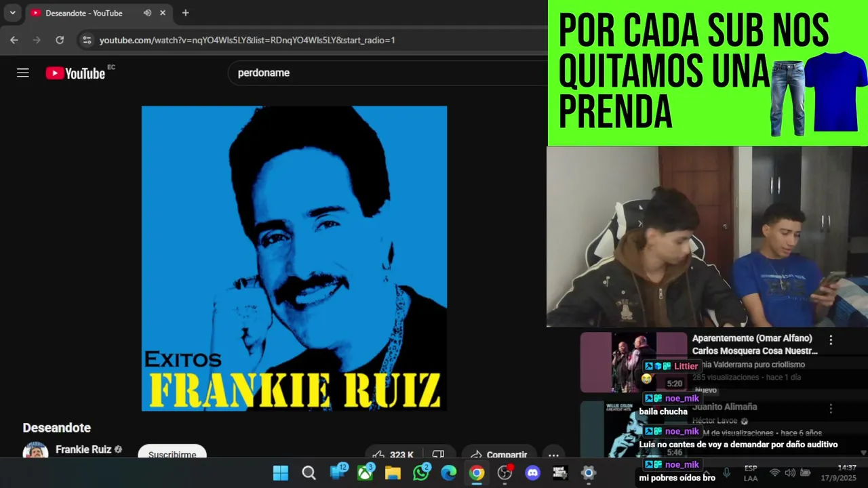868x488 pixels.
Task: Switch to Google Chrome in taskbar
Action: pyautogui.click(x=477, y=473)
